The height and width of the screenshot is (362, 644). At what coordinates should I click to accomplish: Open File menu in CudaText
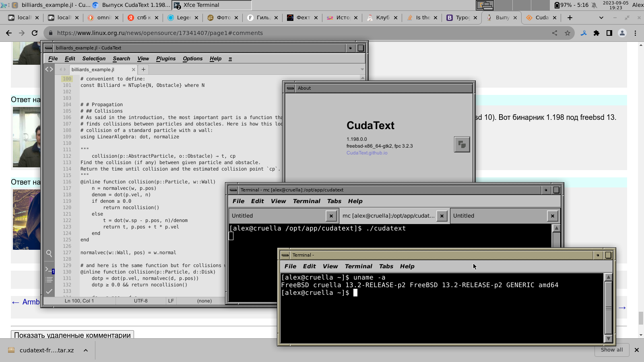(53, 59)
